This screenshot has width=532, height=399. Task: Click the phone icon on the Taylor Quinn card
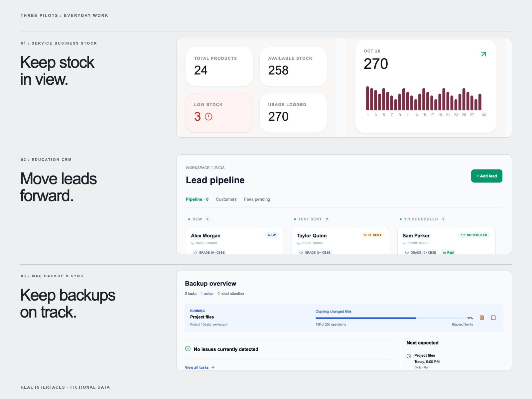point(298,243)
